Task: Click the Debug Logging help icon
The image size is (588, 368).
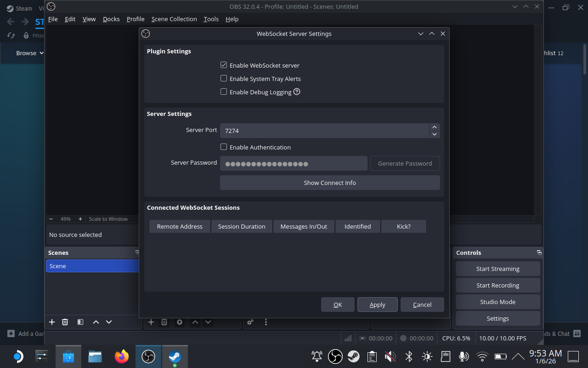Action: 296,92
